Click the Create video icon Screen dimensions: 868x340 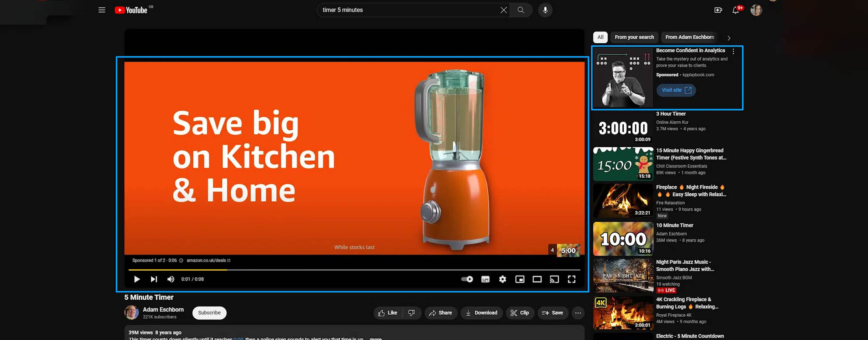[718, 10]
